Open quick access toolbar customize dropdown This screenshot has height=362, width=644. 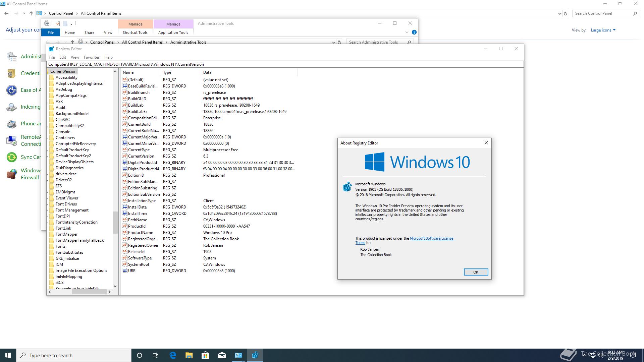click(71, 24)
